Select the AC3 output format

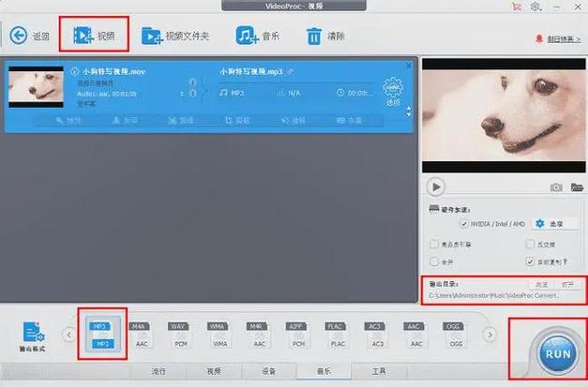376,335
